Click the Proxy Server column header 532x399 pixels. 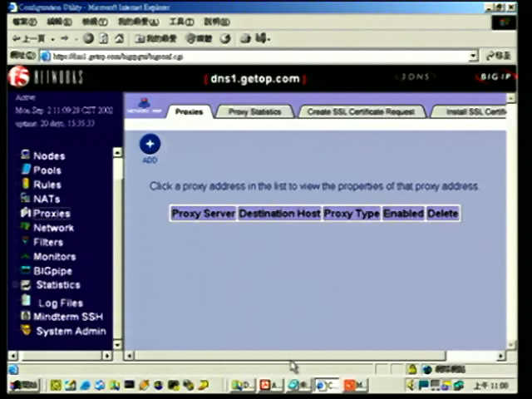click(x=203, y=214)
